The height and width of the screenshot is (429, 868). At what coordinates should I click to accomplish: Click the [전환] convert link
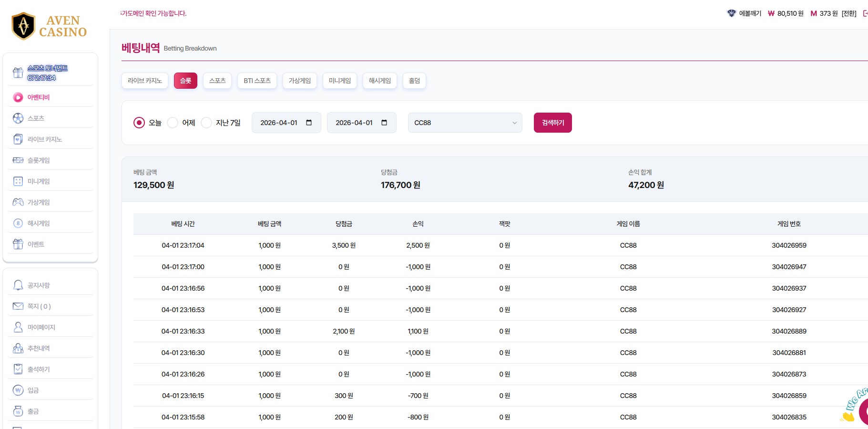(849, 13)
